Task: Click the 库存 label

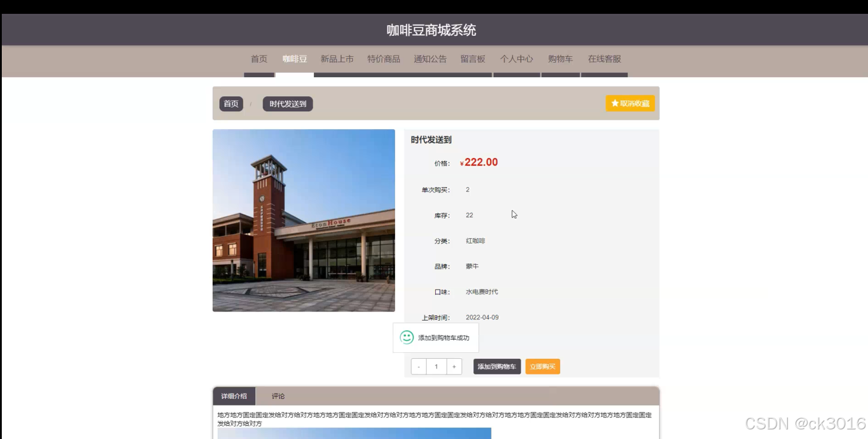Action: (442, 215)
